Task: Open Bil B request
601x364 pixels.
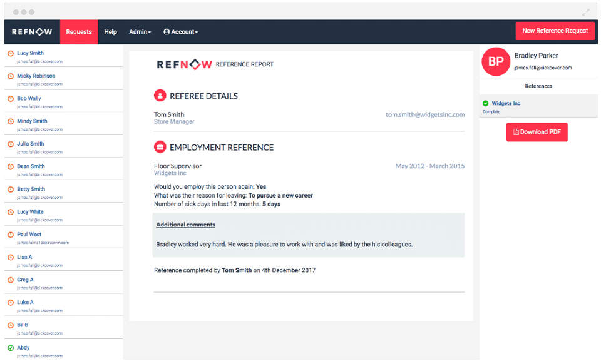Action: click(64, 328)
